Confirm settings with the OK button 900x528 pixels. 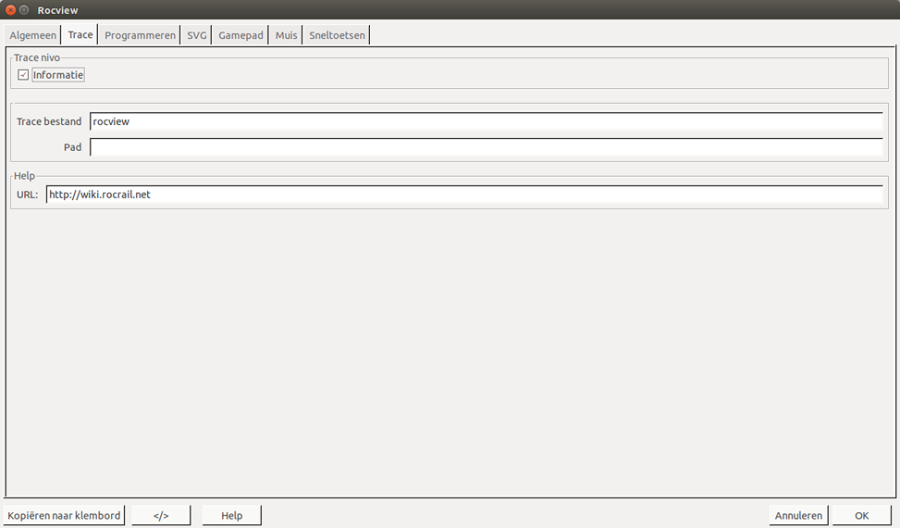pyautogui.click(x=861, y=515)
